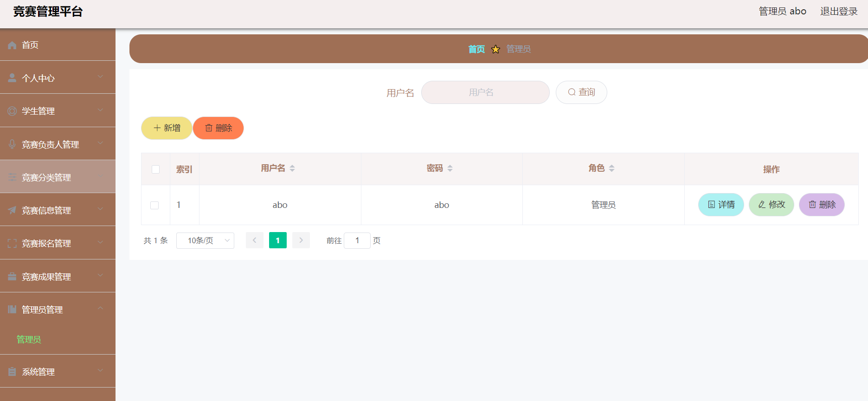
Task: Click the 共 1 条 total count text
Action: click(x=156, y=240)
